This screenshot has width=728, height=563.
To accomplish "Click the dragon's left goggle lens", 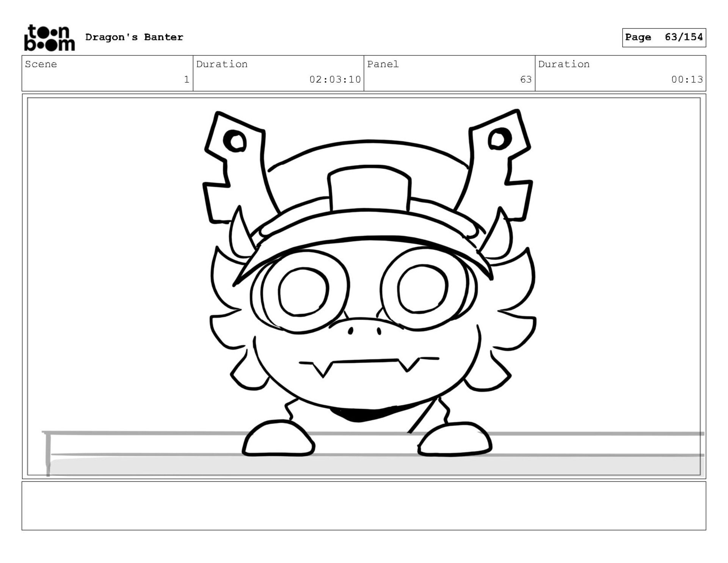I will click(x=303, y=291).
